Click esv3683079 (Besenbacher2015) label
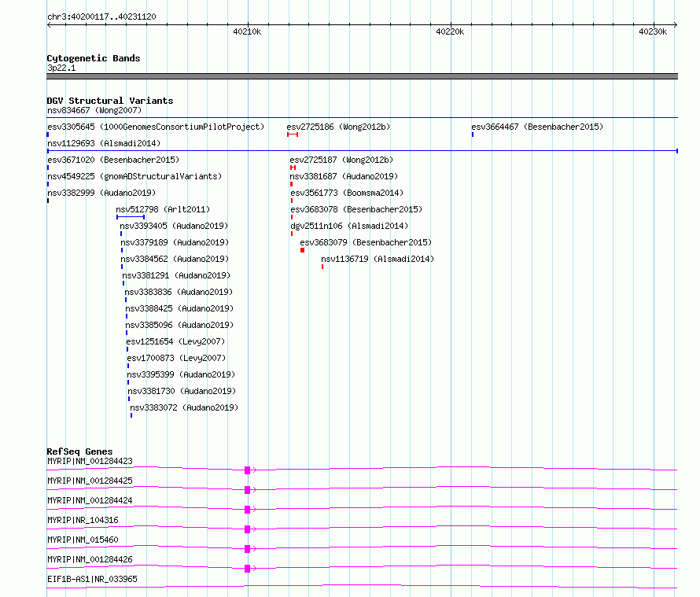 pyautogui.click(x=366, y=242)
